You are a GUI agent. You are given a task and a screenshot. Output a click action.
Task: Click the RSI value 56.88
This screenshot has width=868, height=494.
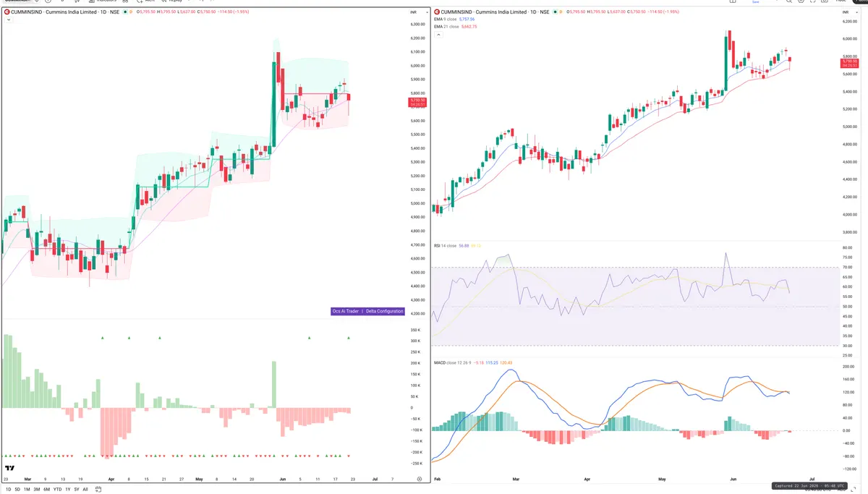[464, 246]
